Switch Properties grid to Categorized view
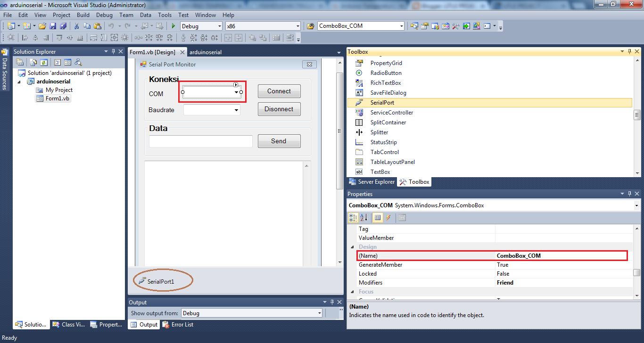Screen dimensions: 644x343 (353, 218)
